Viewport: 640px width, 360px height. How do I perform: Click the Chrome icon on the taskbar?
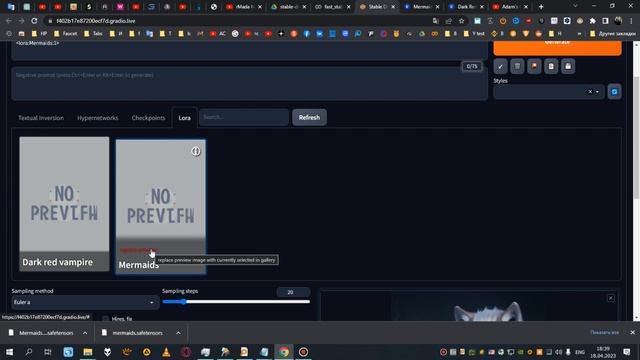[x=284, y=352]
